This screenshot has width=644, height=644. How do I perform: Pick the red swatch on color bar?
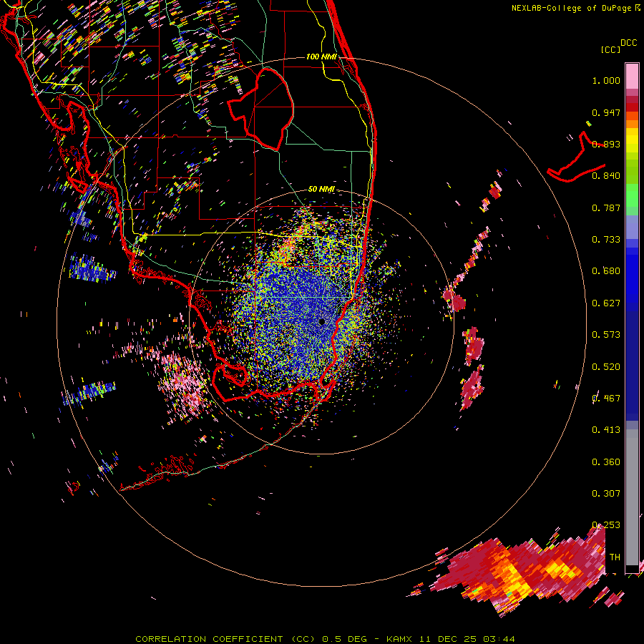[632, 107]
